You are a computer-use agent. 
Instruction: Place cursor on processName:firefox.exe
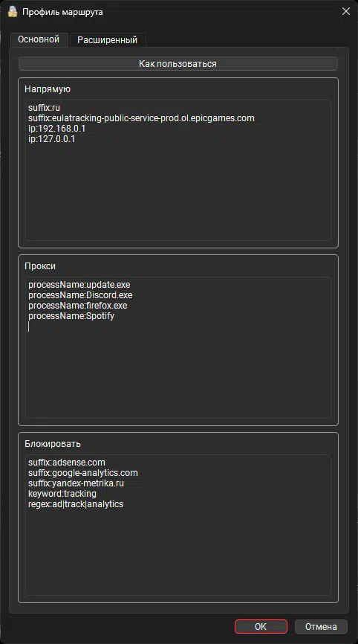tap(78, 306)
